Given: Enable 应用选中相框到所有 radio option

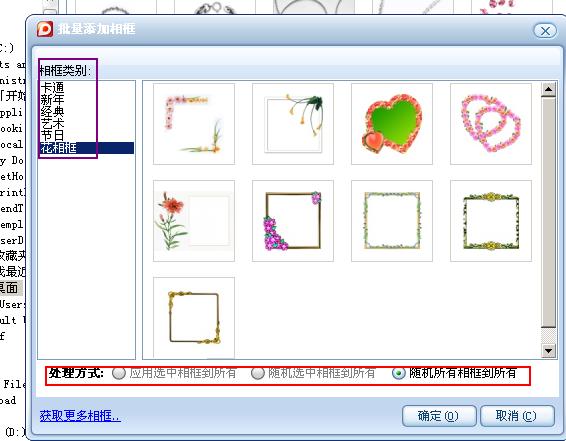Looking at the screenshot, I should coord(119,373).
